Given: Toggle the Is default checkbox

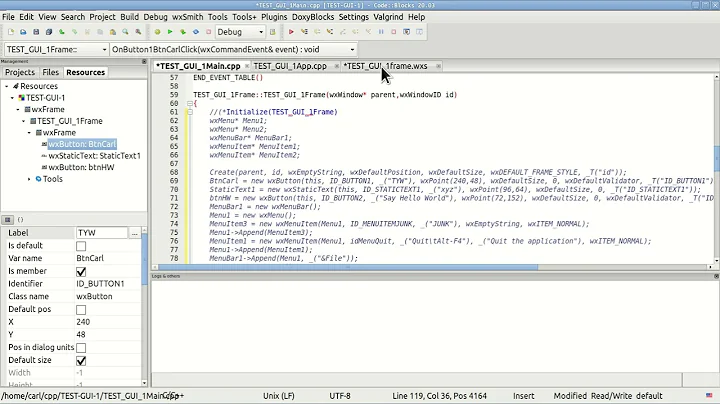Looking at the screenshot, I should point(81,246).
